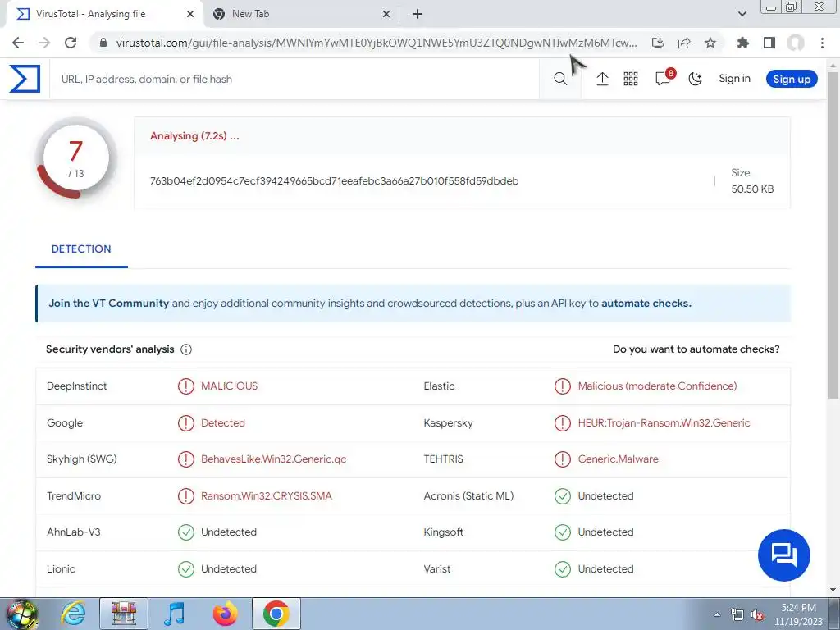
Task: Click the share page icon
Action: coord(684,43)
